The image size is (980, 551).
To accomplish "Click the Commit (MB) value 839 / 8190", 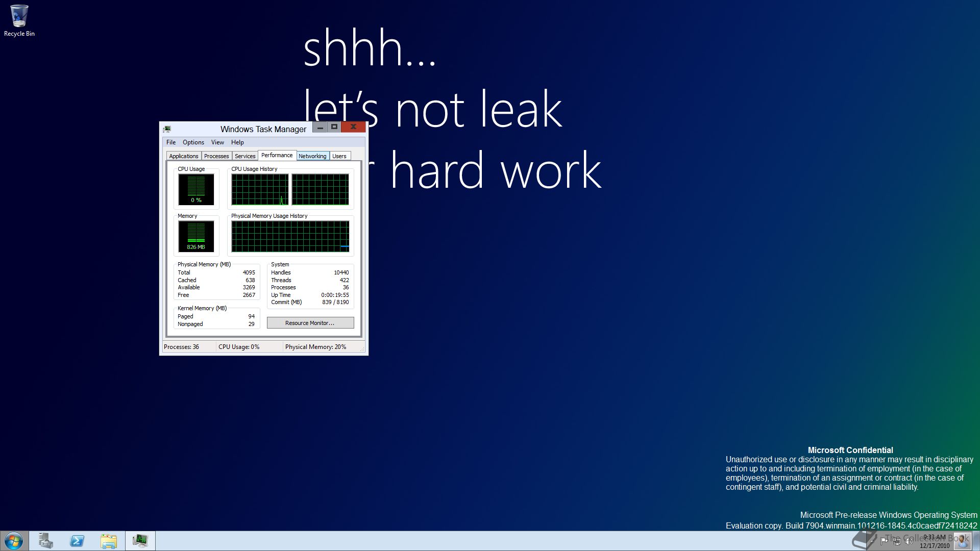I will 335,302.
